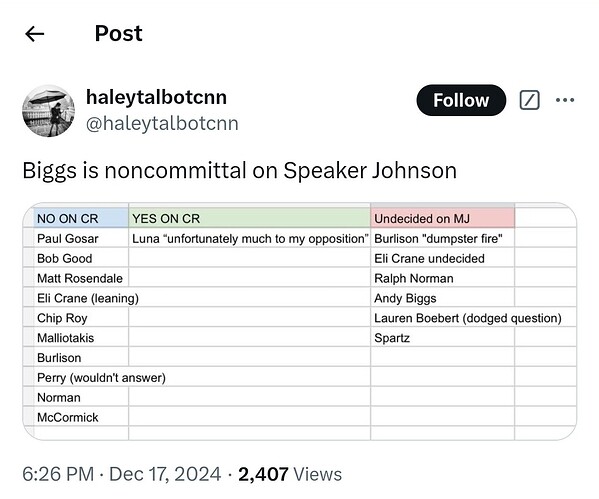Select the green YES ON CR header cell
This screenshot has width=599, height=499.
point(249,218)
